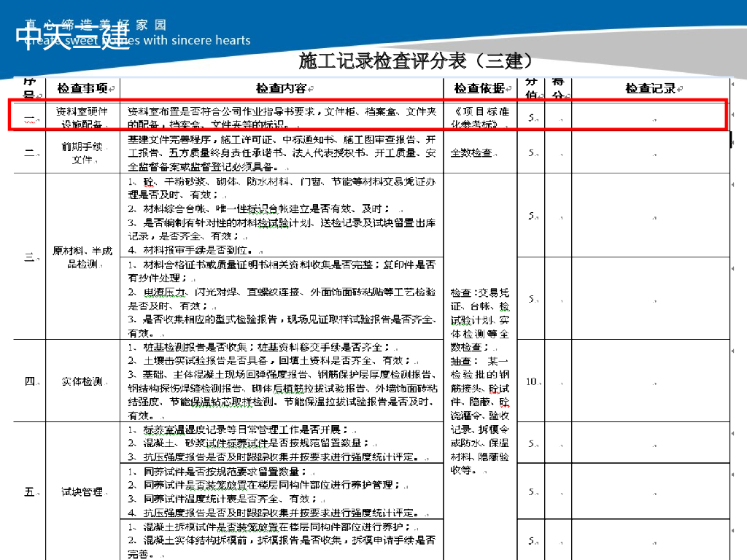Image resolution: width=747 pixels, height=560 pixels.
Task: Click the line 桩基检测报告是否收集
Action: click(259, 347)
